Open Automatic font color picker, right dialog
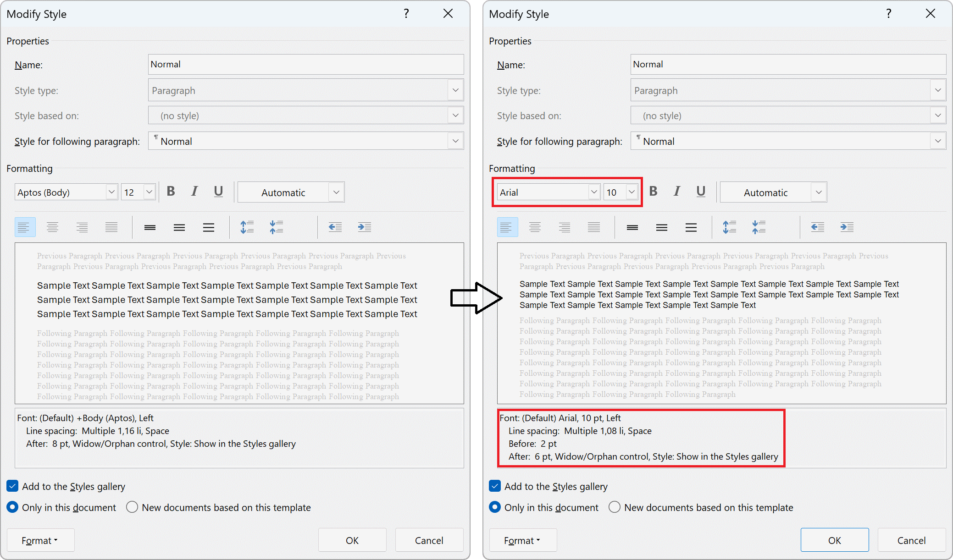Image resolution: width=953 pixels, height=560 pixels. click(819, 192)
